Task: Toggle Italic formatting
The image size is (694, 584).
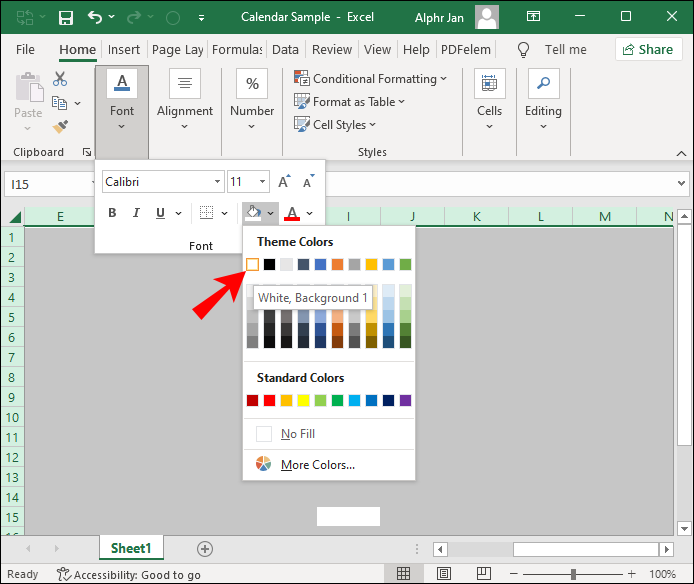Action: [136, 213]
